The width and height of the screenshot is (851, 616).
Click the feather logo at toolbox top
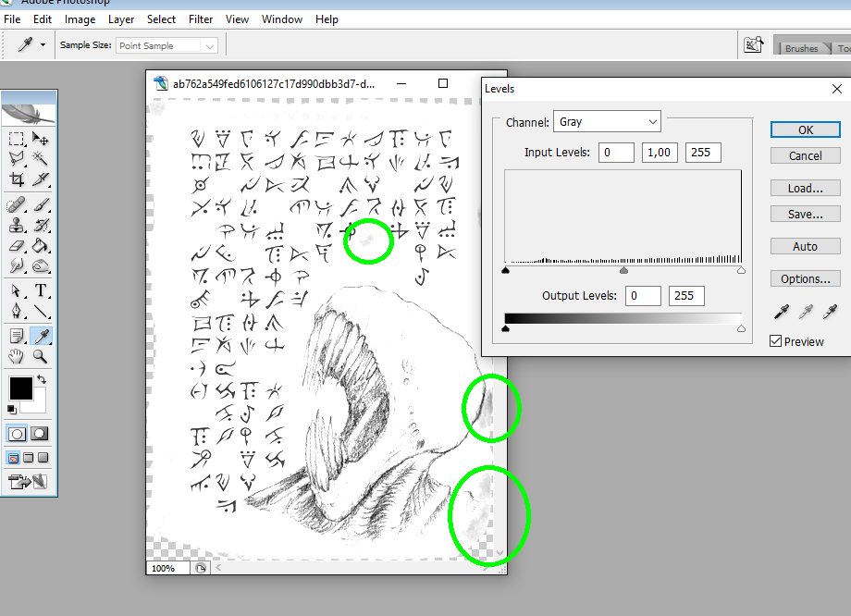pos(29,114)
